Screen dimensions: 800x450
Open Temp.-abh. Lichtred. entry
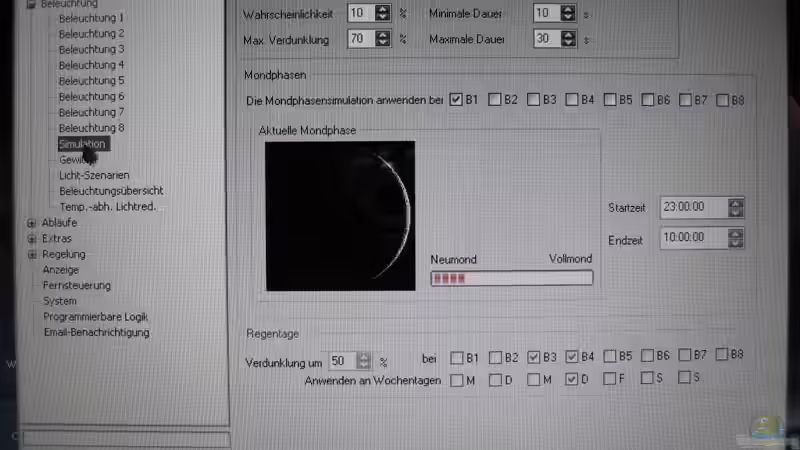(x=108, y=207)
